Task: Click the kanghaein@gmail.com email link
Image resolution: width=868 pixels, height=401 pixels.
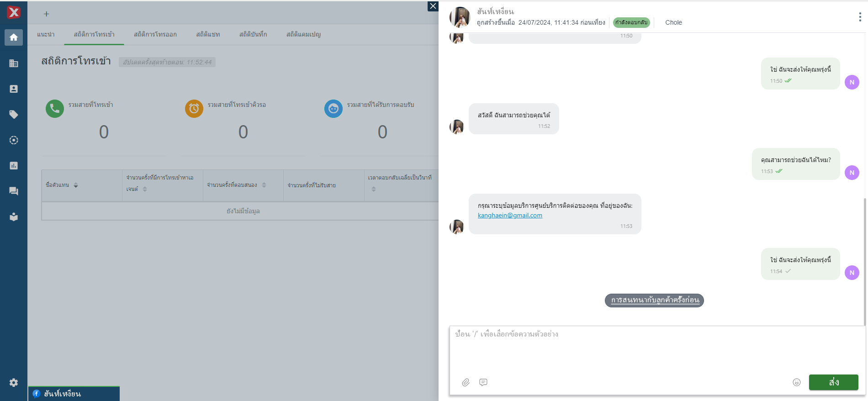Action: pos(510,216)
